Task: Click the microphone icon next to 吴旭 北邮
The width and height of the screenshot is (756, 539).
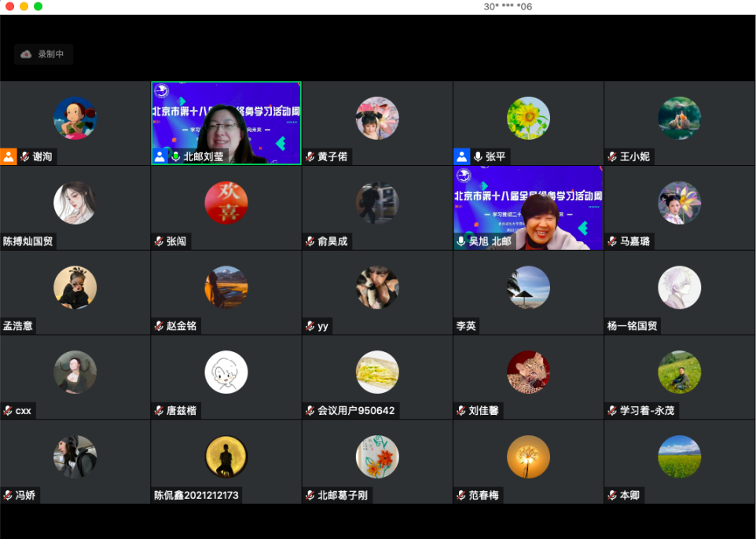Action: tap(461, 241)
